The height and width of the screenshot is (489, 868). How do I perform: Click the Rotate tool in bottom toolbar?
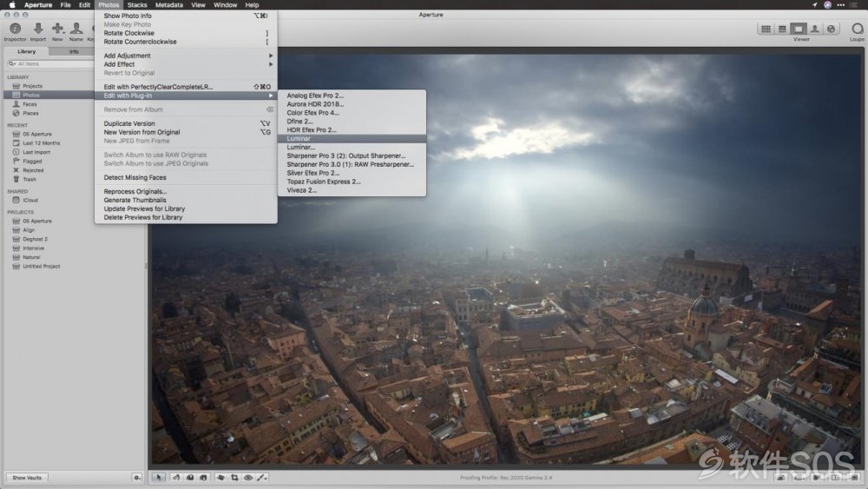(176, 478)
